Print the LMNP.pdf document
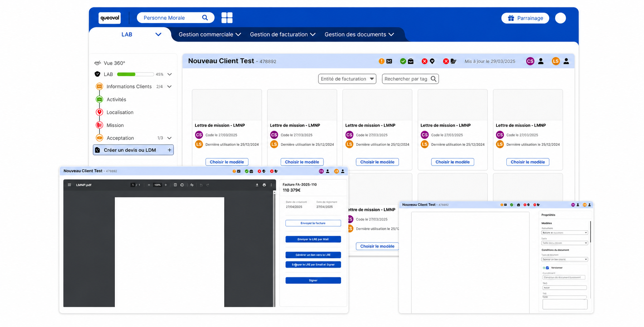 (x=264, y=185)
